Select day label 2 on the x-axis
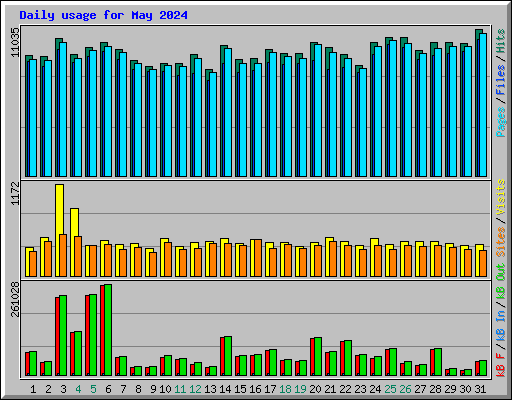Image resolution: width=512 pixels, height=400 pixels. pos(48,389)
